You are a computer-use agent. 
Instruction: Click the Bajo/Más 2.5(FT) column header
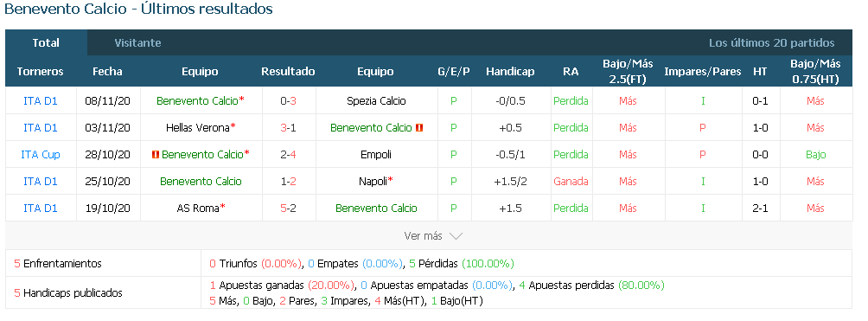click(628, 72)
